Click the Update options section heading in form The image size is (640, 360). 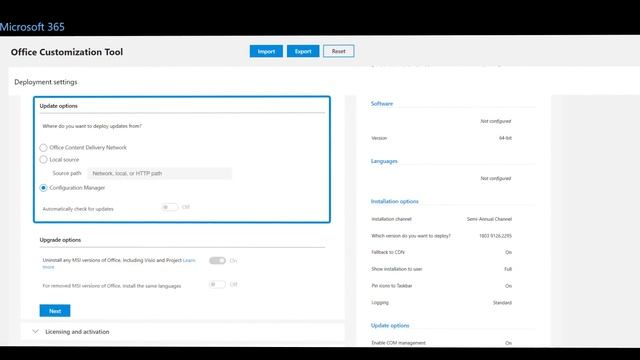pyautogui.click(x=58, y=106)
